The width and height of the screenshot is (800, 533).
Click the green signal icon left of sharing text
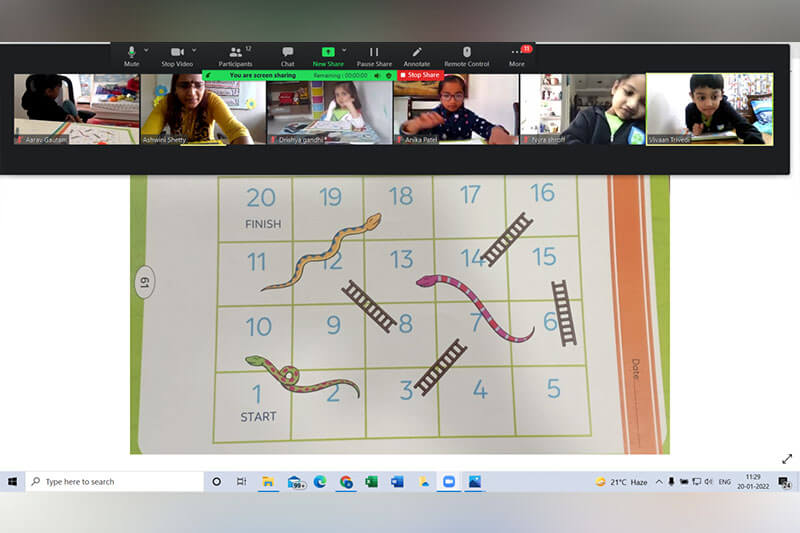pos(209,75)
